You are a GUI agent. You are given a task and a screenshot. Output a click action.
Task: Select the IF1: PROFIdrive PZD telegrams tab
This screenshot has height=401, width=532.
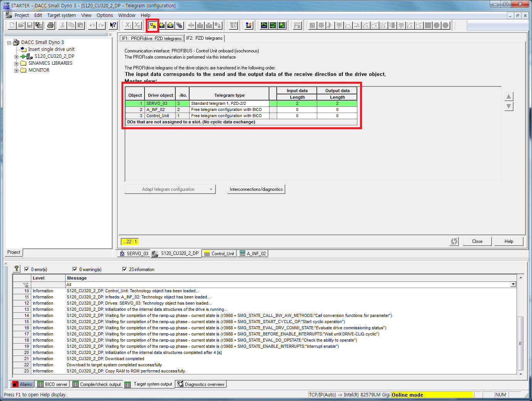pyautogui.click(x=152, y=38)
